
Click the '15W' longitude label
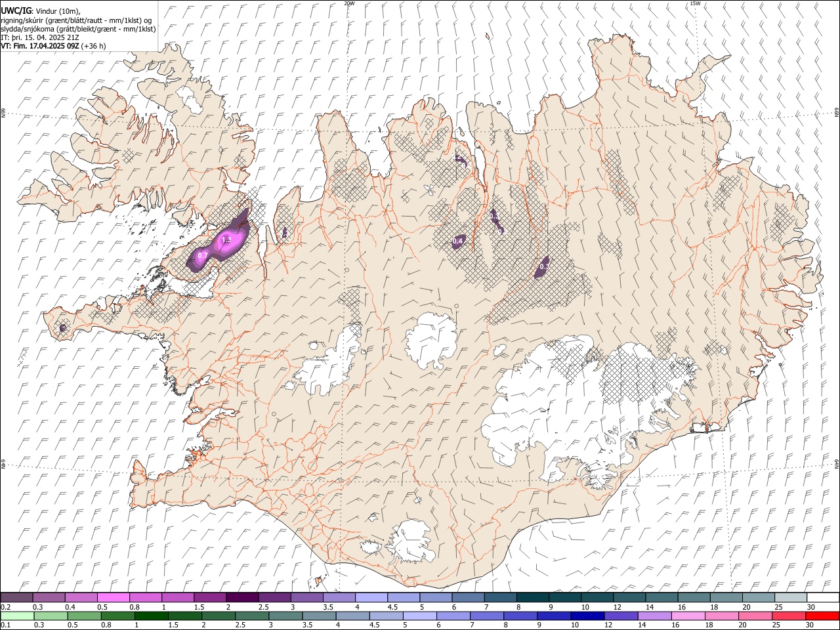pyautogui.click(x=695, y=3)
